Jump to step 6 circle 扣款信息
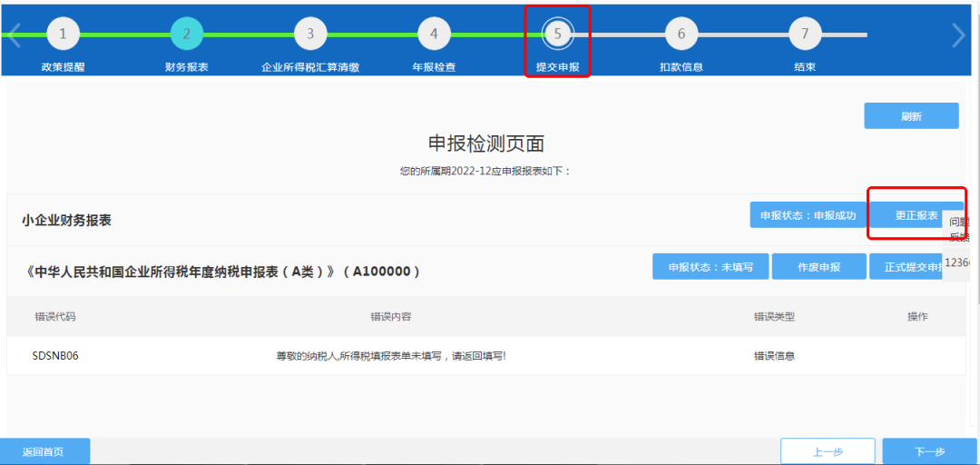The width and height of the screenshot is (980, 465). point(681,35)
